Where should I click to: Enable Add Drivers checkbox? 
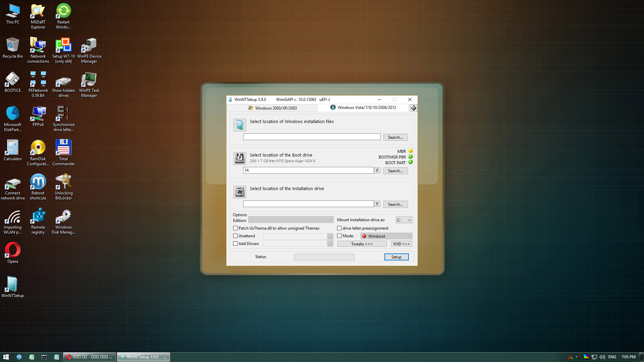point(235,244)
